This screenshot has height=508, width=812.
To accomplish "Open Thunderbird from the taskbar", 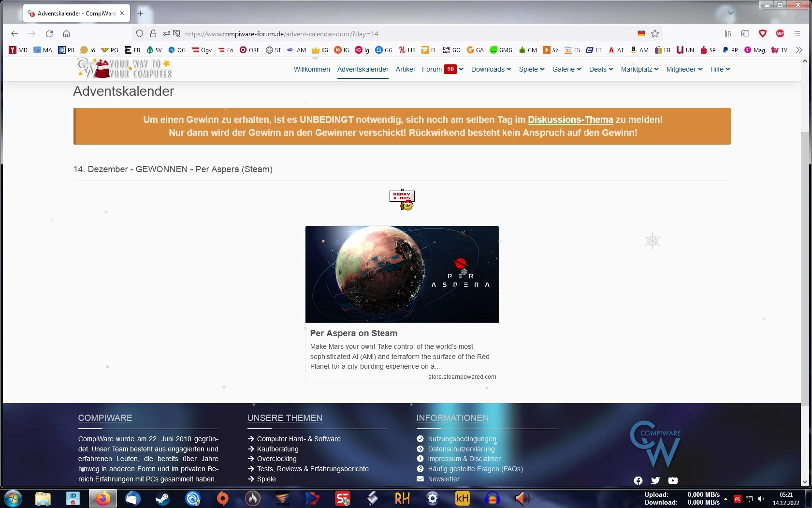I will pyautogui.click(x=133, y=498).
